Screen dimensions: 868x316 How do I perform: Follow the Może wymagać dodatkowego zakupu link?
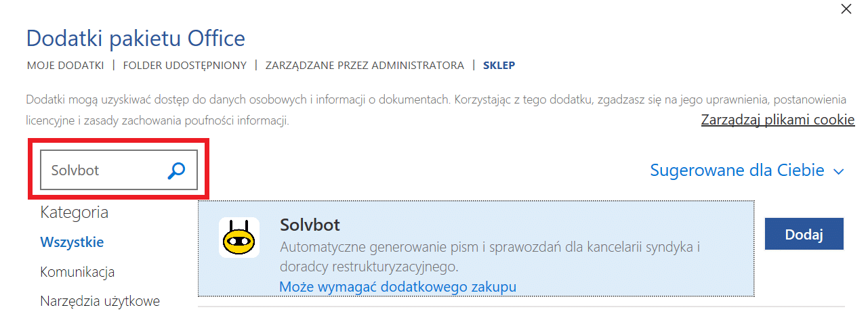398,287
